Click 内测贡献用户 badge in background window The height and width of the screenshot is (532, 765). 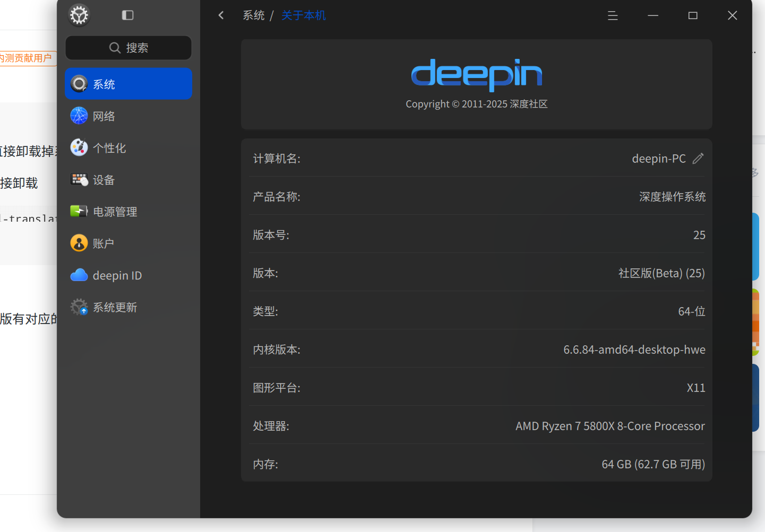[x=27, y=58]
